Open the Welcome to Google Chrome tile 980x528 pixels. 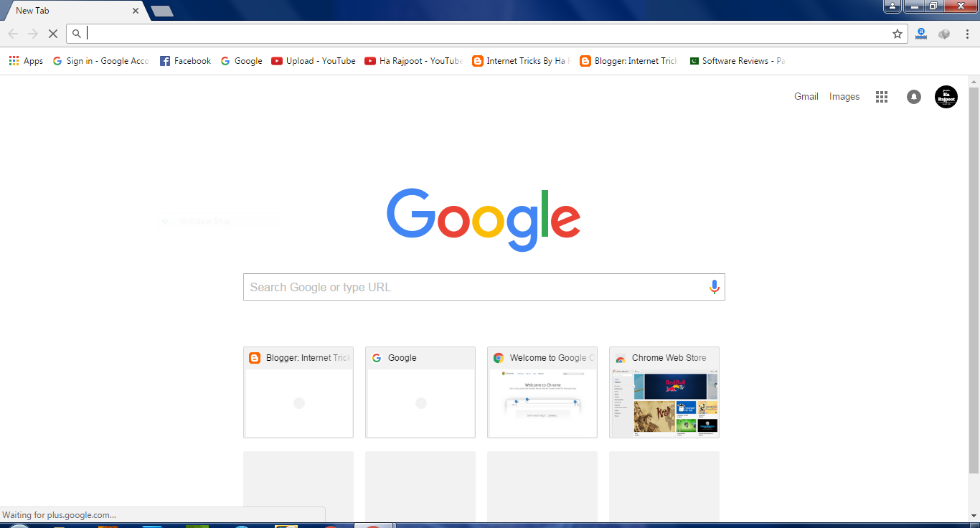[x=542, y=392]
